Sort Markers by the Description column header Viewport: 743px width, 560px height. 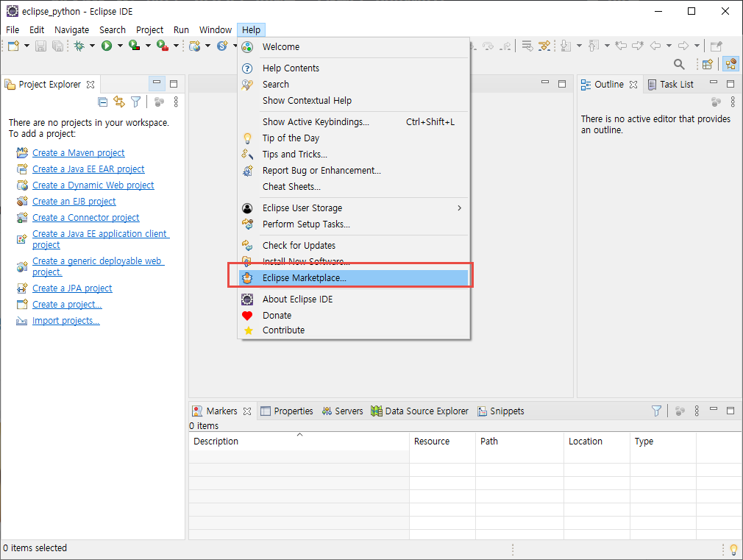[299, 441]
